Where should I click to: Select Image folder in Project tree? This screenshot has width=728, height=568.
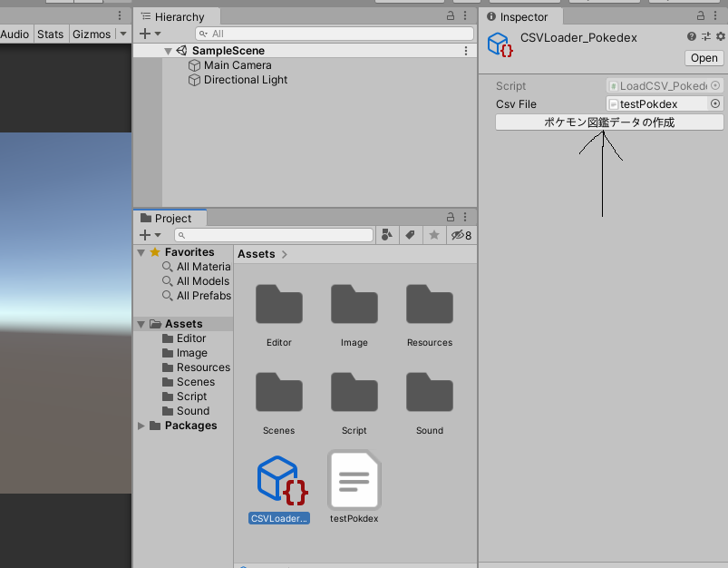click(185, 353)
